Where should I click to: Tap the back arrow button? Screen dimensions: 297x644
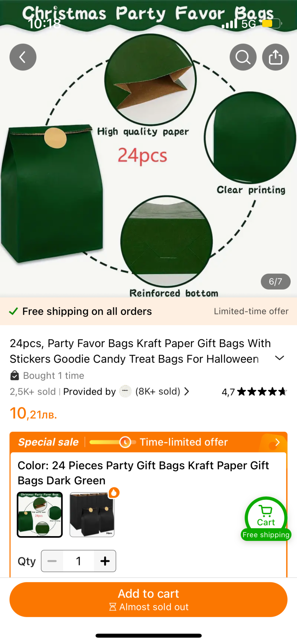pyautogui.click(x=23, y=57)
